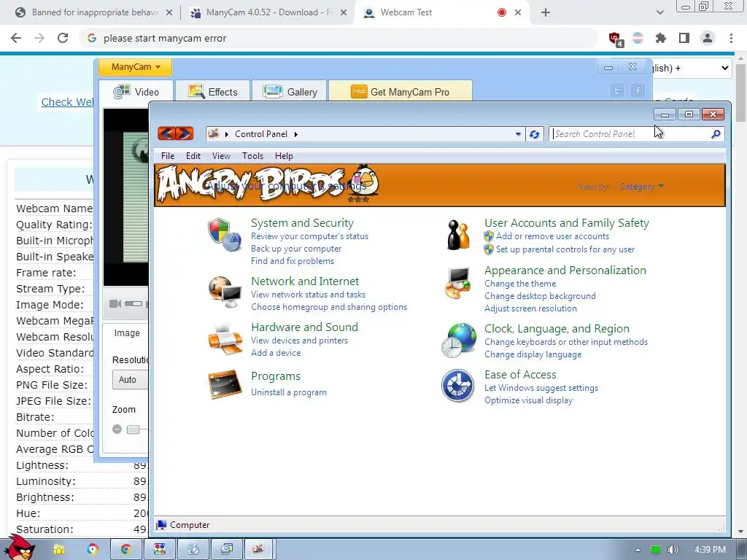Click the ManyCam Facebook share icon

[x=638, y=90]
